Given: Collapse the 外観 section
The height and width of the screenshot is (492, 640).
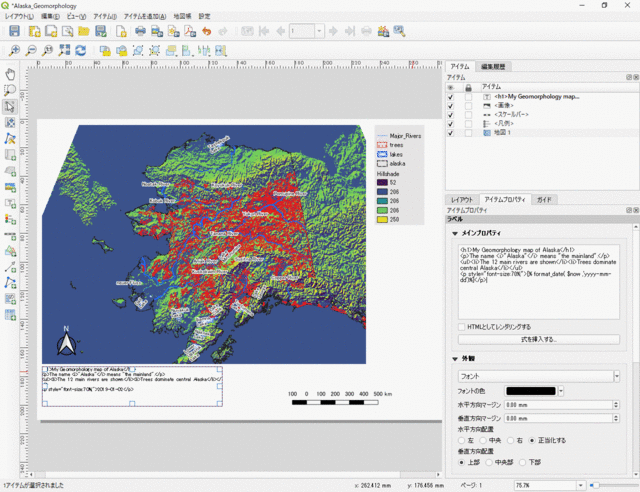Looking at the screenshot, I should tap(455, 358).
